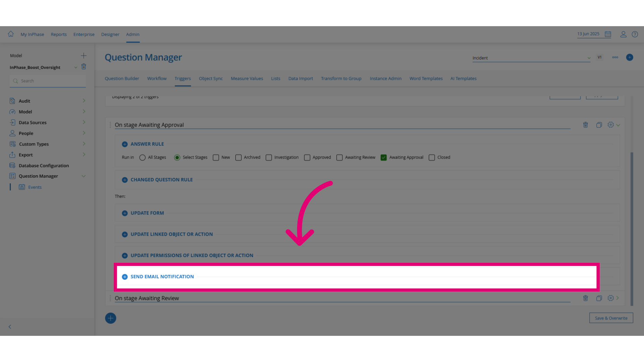Expand the People sidebar section
This screenshot has height=362, width=644.
pyautogui.click(x=84, y=133)
